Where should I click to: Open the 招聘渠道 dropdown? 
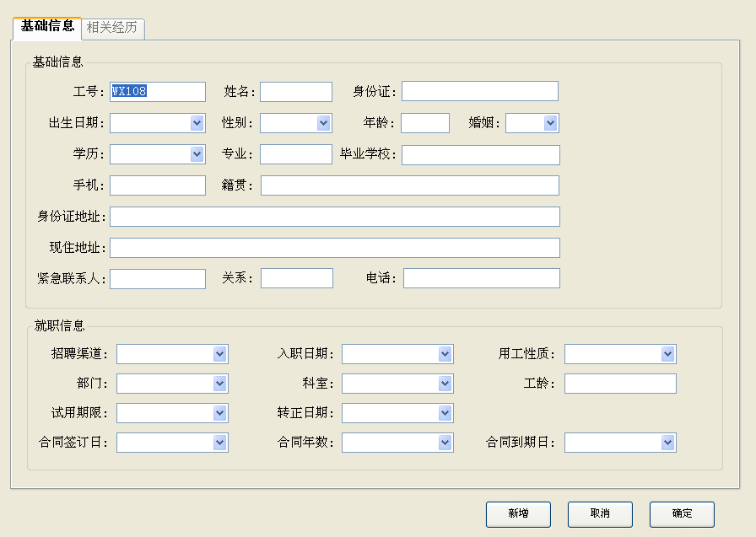coord(220,354)
